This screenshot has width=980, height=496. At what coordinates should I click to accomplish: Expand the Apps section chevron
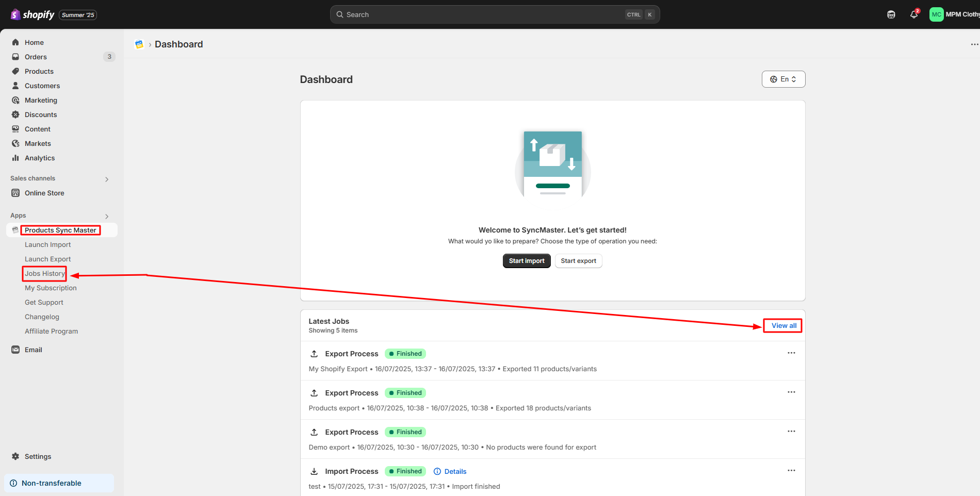(107, 217)
